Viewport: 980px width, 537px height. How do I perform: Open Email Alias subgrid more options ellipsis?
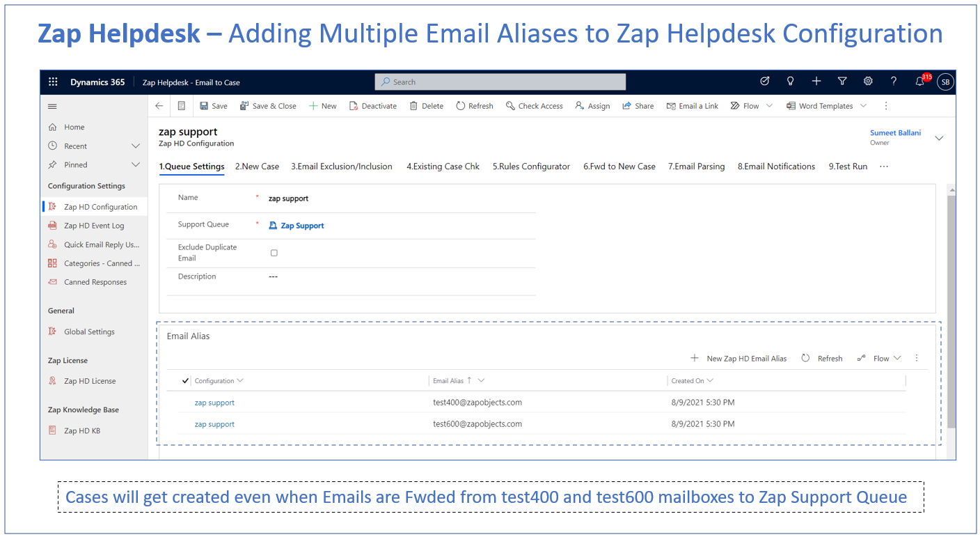click(x=917, y=358)
